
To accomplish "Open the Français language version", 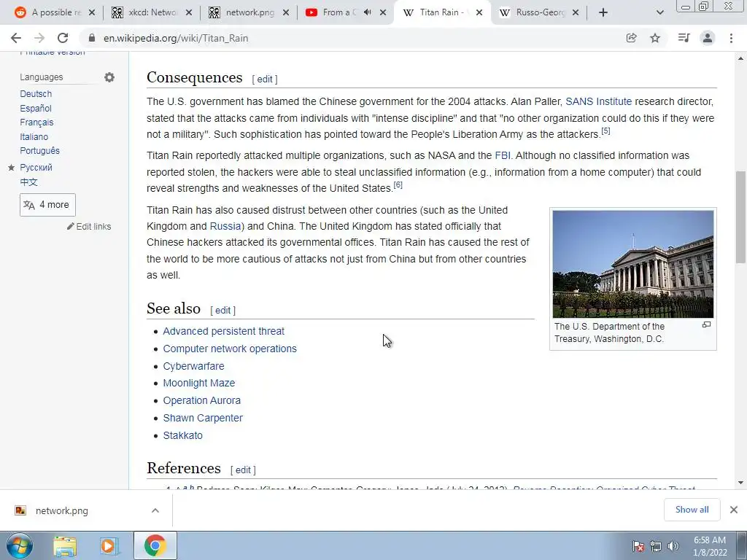I will click(x=36, y=122).
